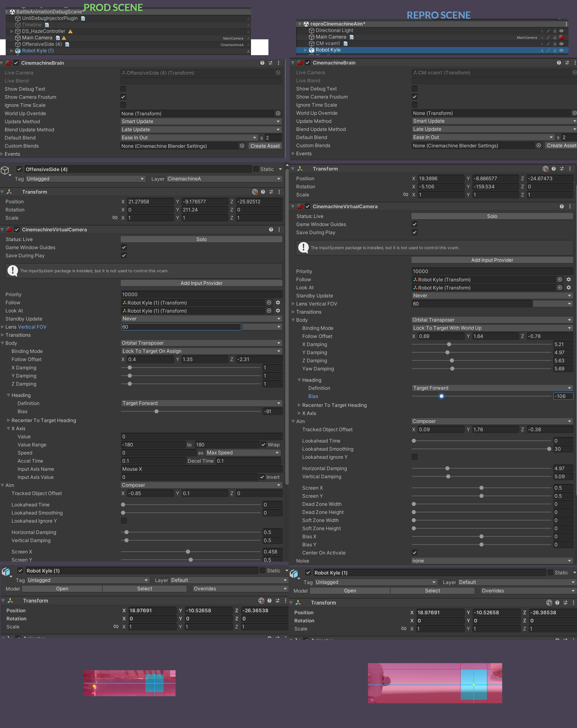This screenshot has height=728, width=577.
Task: Click OffensiveSide (4) GameObject cube icon
Action: [5, 170]
